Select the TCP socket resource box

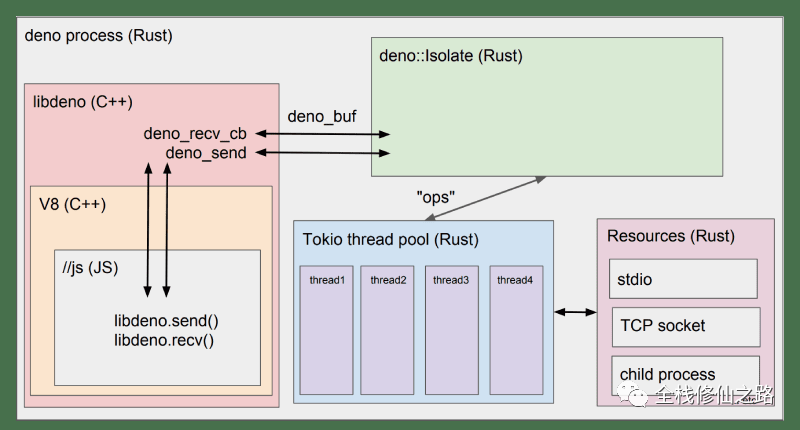pos(686,327)
